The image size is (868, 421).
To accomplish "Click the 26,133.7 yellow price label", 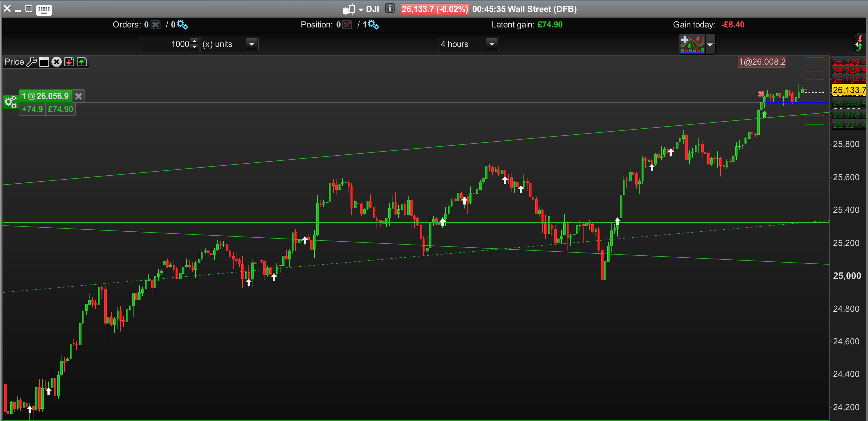I will [x=849, y=90].
